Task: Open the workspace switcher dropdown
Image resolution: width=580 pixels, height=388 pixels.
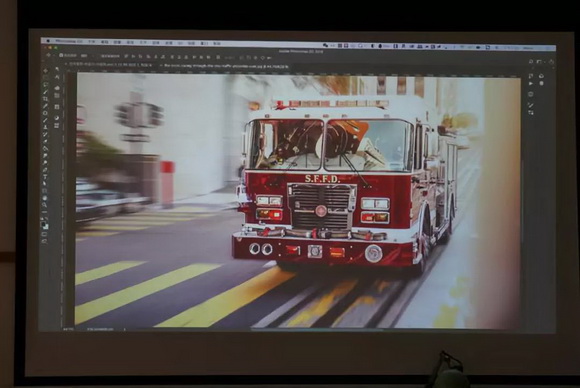Action: pyautogui.click(x=539, y=62)
